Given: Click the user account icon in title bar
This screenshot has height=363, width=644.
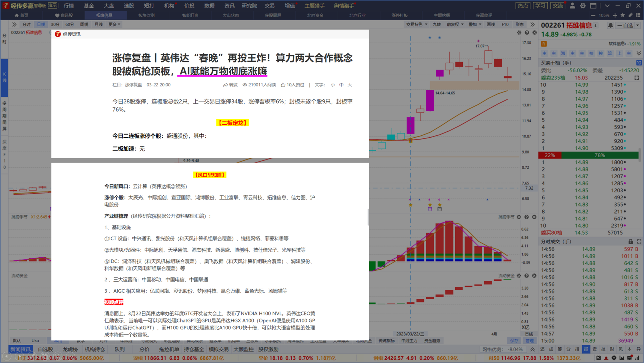Looking at the screenshot, I should (x=572, y=6).
